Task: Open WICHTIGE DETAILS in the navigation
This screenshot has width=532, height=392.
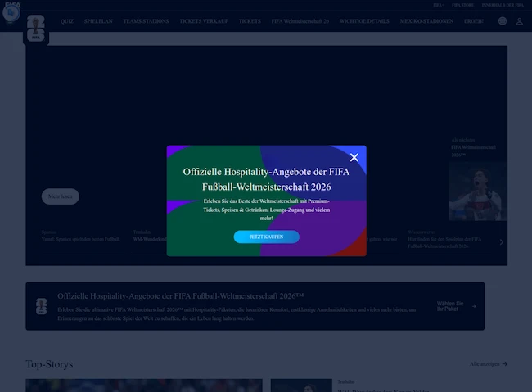Action: [364, 21]
